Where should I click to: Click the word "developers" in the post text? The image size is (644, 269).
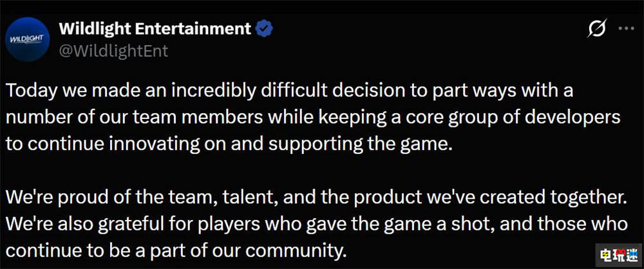[x=573, y=117]
